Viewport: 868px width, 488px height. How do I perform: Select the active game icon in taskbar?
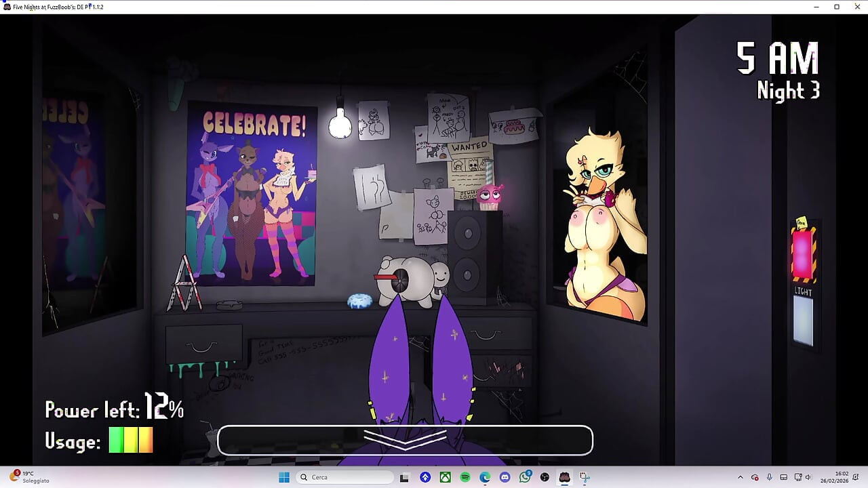point(564,477)
